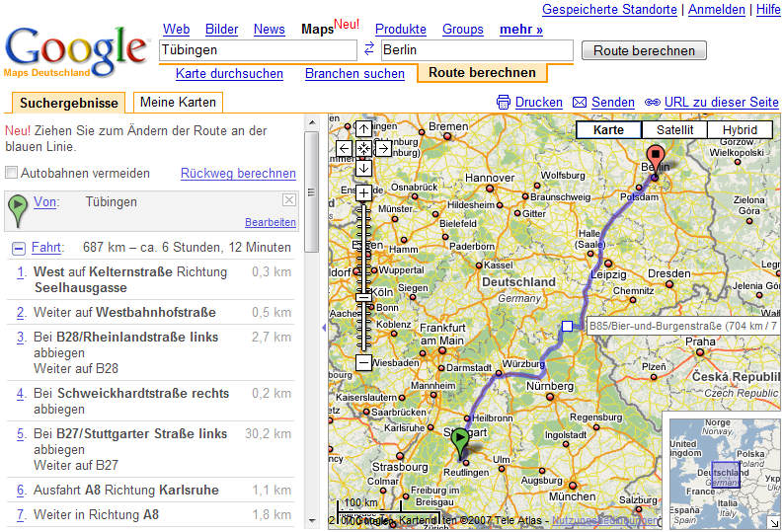Collapse the overview map with the corner arrow
The width and height of the screenshot is (784, 532).
click(774, 523)
